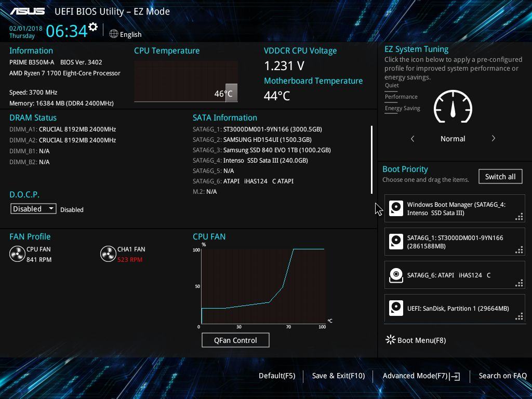Click the SATA Information scrollbar
Screen dimensions: 532x399
tap(372, 160)
